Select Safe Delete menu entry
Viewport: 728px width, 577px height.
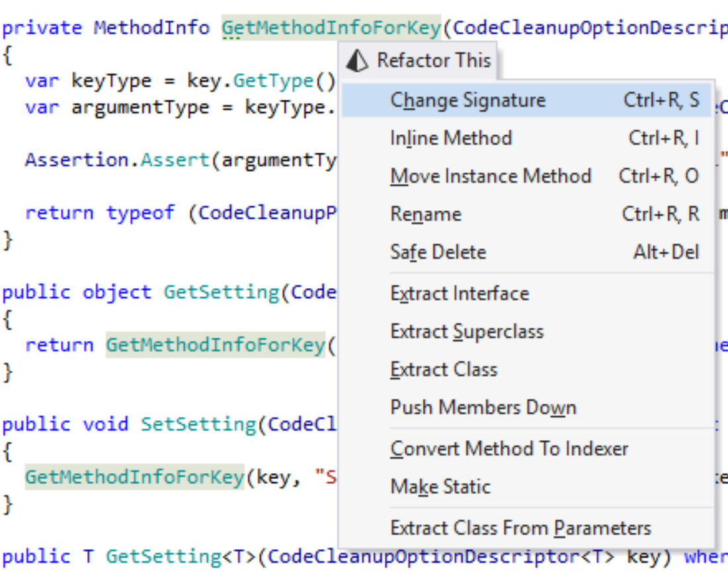click(438, 252)
